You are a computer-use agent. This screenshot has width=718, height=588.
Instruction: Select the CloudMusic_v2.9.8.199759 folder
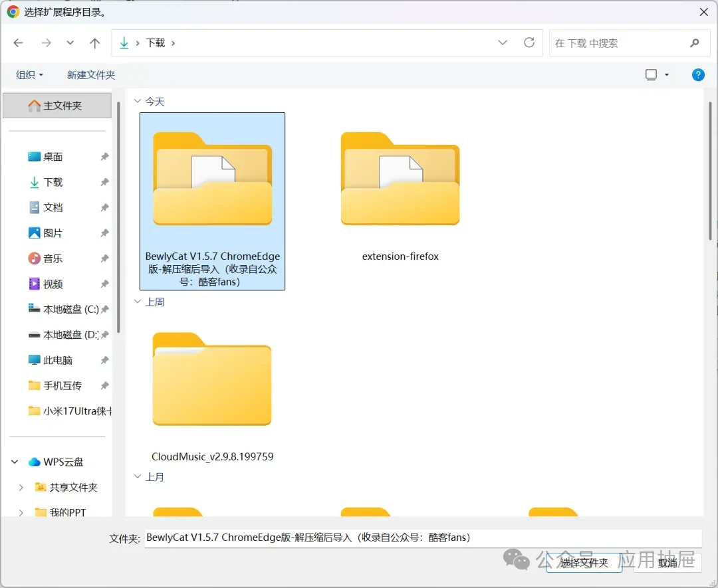click(213, 397)
